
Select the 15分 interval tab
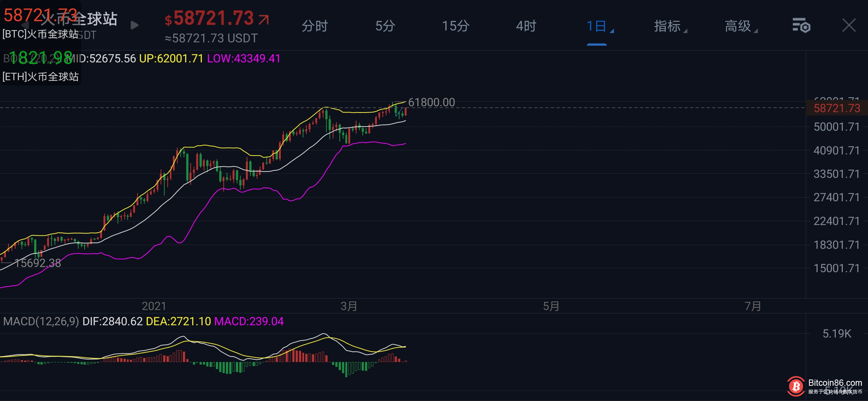click(x=456, y=26)
